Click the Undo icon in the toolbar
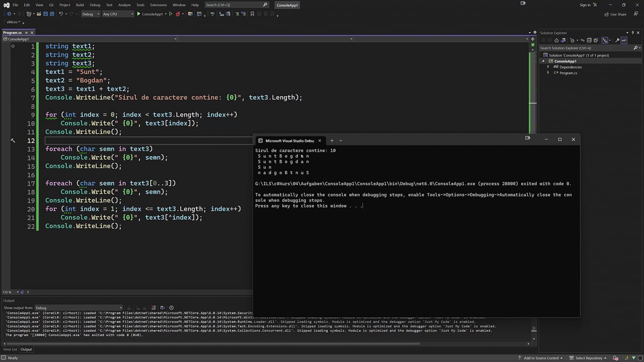Screen dimensions: 644x362 pyautogui.click(x=61, y=14)
